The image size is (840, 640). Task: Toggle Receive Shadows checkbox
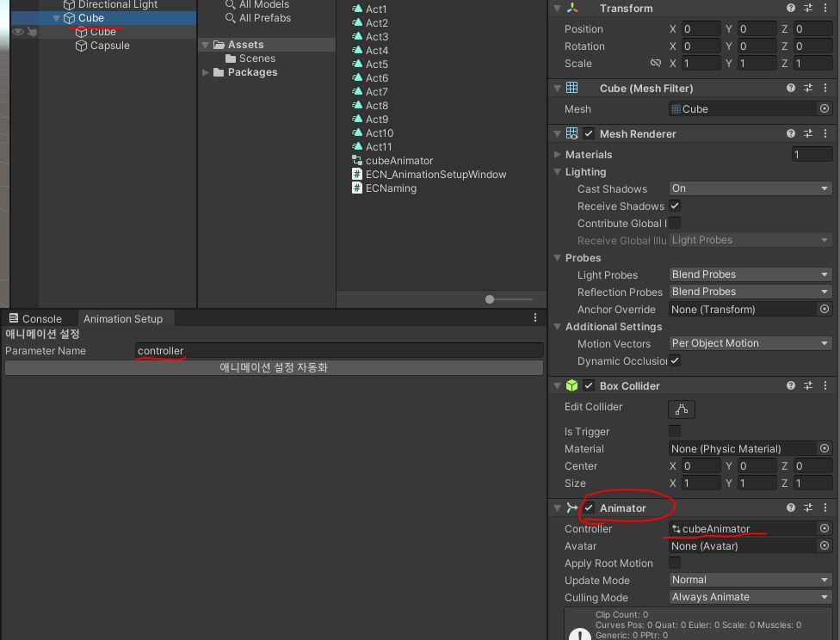675,206
